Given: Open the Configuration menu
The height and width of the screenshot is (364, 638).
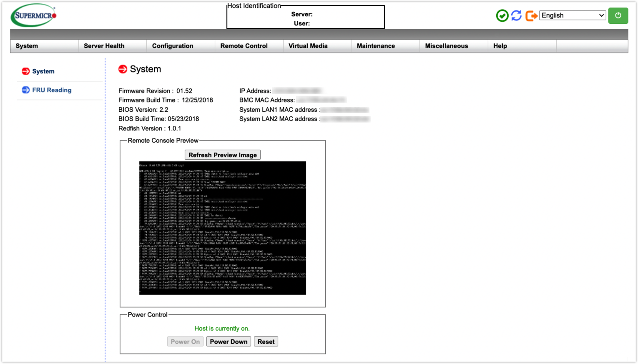Looking at the screenshot, I should [173, 46].
